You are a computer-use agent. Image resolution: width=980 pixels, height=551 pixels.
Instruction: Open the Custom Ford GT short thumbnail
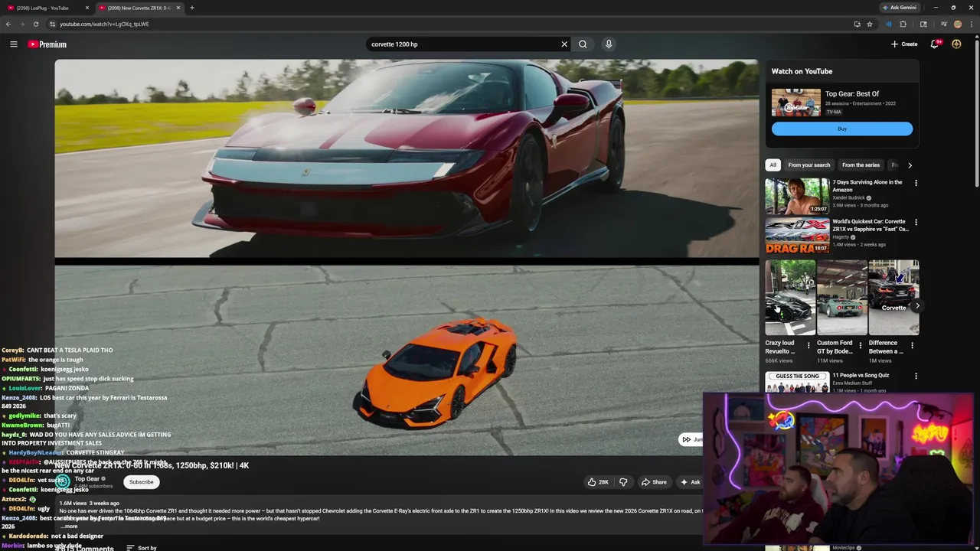842,298
